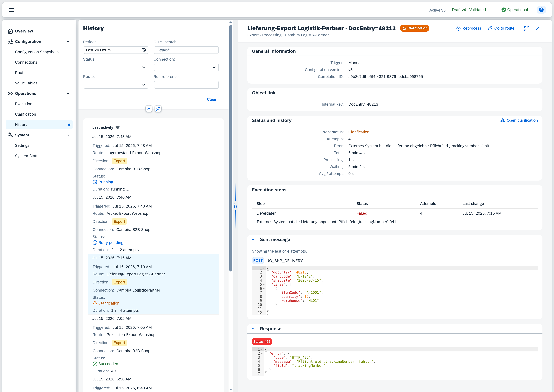554x392 pixels.
Task: Click the Lieferdaten execution step row
Action: (x=395, y=213)
